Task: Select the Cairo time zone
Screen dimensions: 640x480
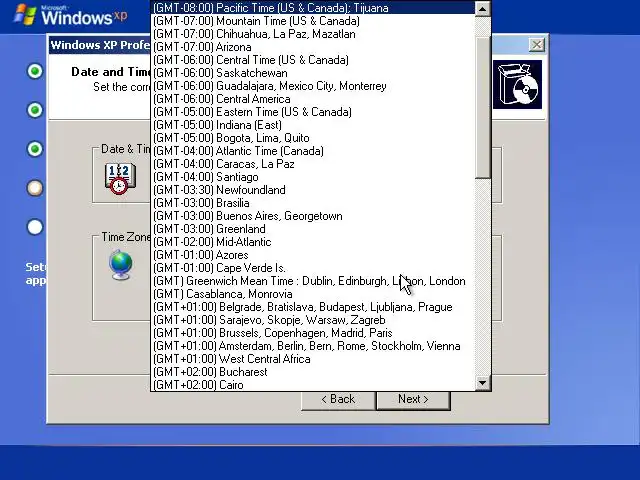Action: point(313,385)
